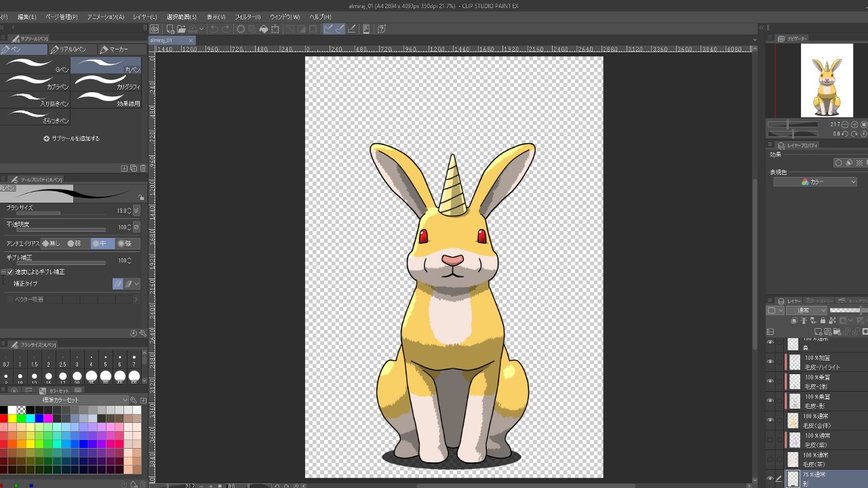Toggle lock layer icon in Layer panel
868x488 pixels.
pos(823,320)
